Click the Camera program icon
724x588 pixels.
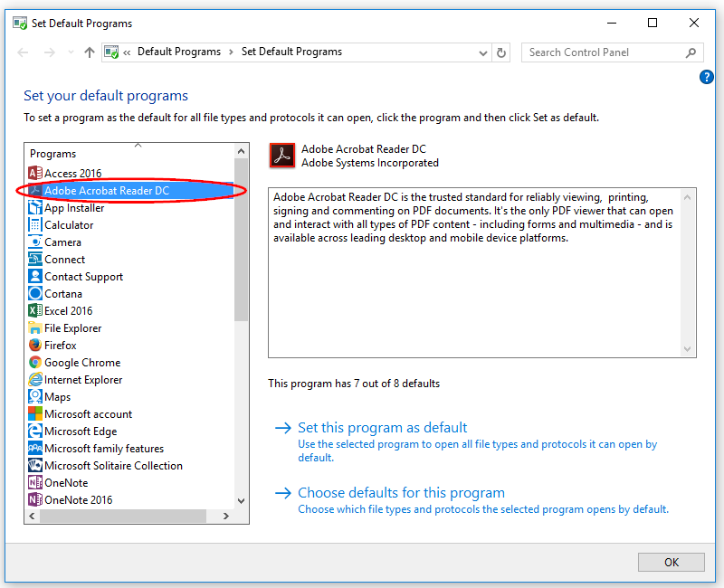point(35,242)
